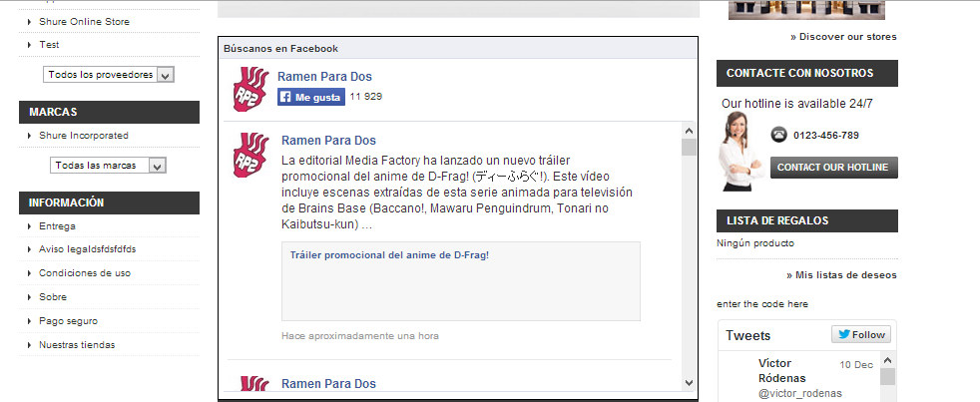Open Tráiler promocional del anime de D-Frag! link
The image size is (980, 402).
point(389,255)
